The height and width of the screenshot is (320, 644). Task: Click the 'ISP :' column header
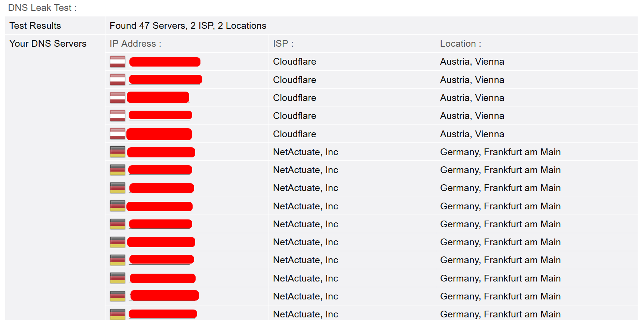click(x=283, y=44)
